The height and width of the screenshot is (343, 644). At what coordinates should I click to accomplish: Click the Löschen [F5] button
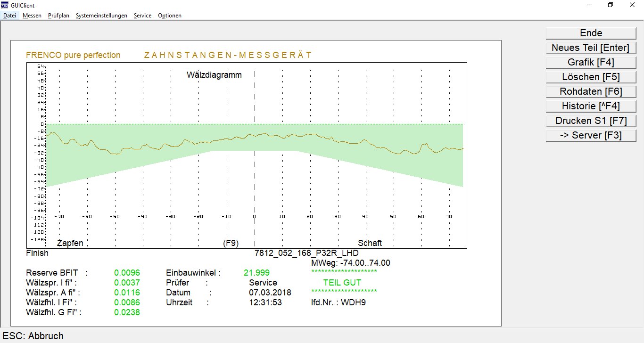pos(591,77)
